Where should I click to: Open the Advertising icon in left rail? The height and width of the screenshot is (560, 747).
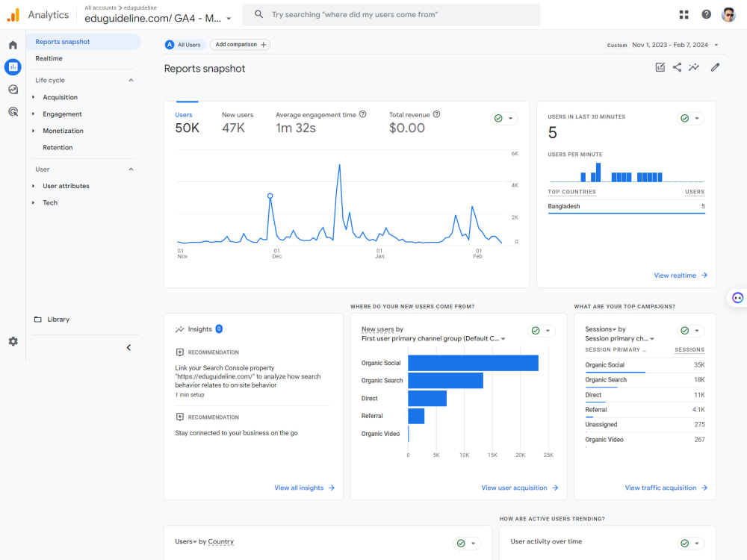click(13, 111)
